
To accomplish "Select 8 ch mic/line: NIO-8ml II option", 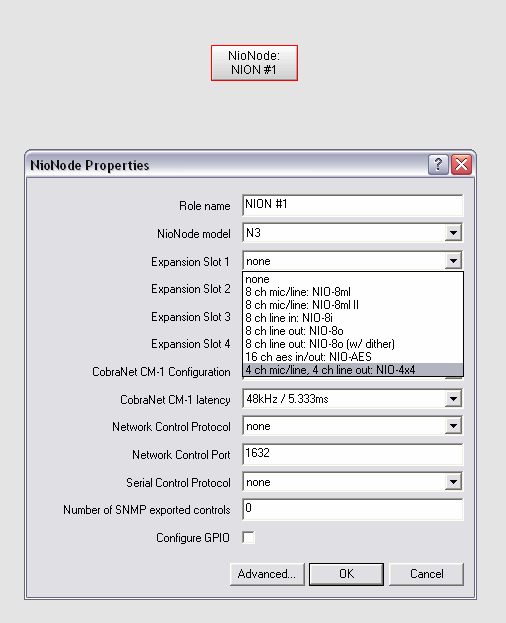I will pyautogui.click(x=353, y=305).
